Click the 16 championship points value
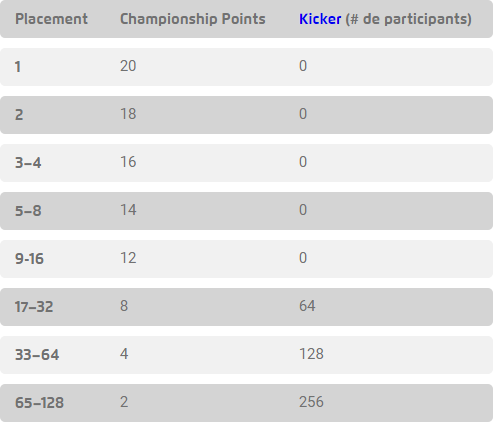493x422 pixels. (x=128, y=162)
